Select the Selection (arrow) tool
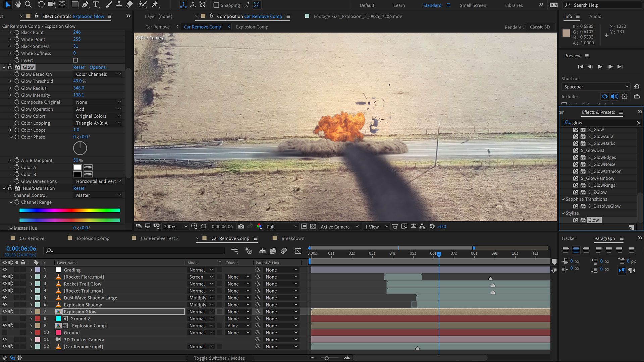This screenshot has width=644, height=362. click(8, 5)
